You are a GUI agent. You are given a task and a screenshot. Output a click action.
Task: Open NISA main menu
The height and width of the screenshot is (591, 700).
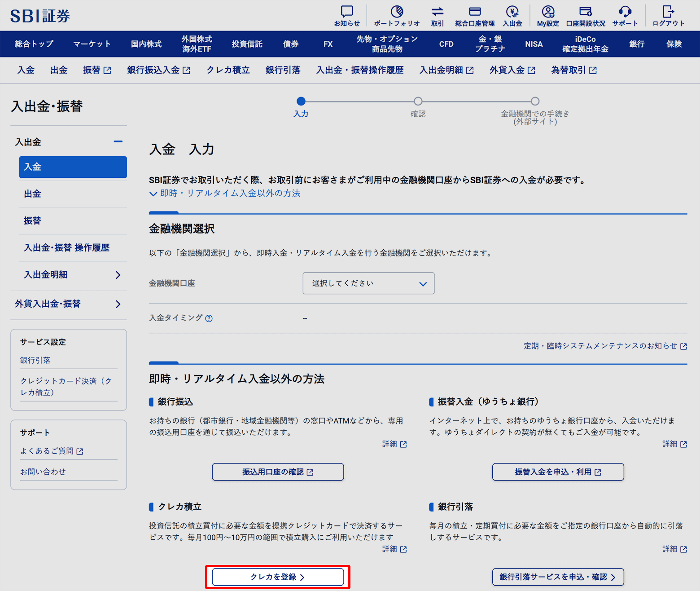[x=534, y=44]
